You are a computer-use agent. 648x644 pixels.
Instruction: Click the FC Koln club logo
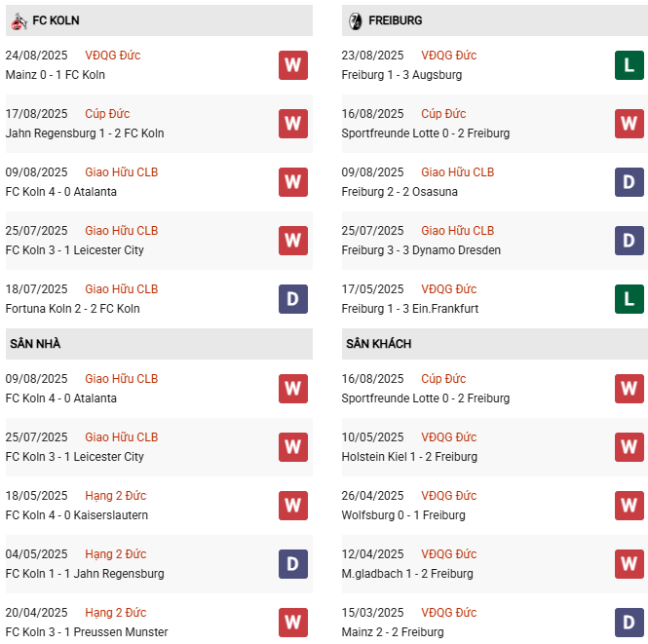point(19,20)
